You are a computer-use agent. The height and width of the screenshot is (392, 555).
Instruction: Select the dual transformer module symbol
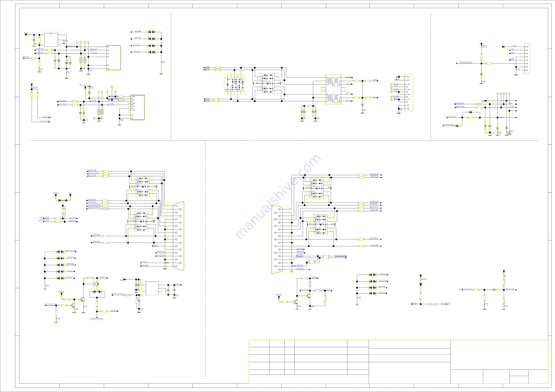(x=333, y=89)
